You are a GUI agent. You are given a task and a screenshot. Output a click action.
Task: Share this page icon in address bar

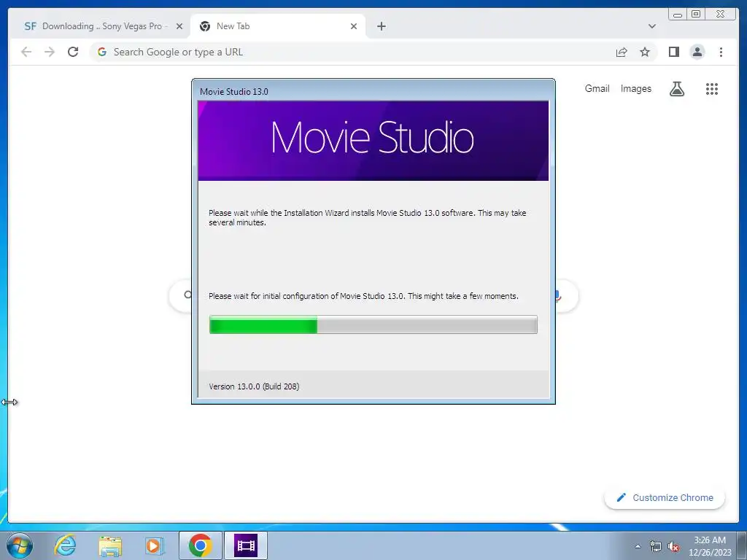(x=622, y=52)
